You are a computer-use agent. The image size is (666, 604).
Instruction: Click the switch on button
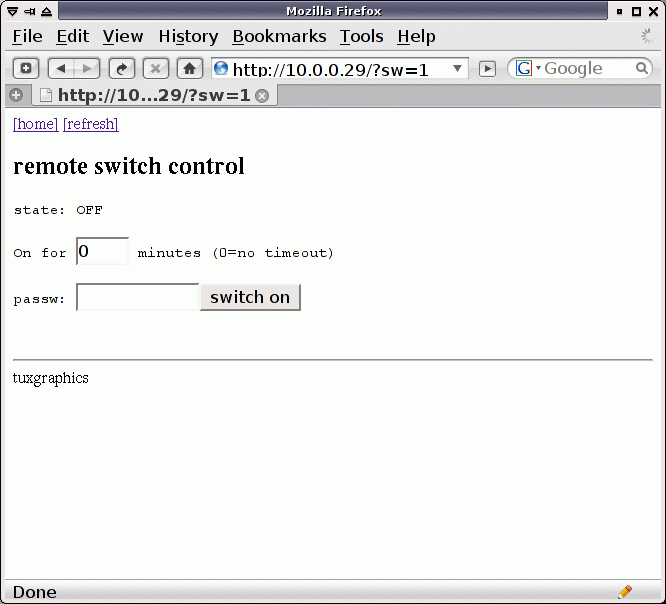(x=250, y=297)
